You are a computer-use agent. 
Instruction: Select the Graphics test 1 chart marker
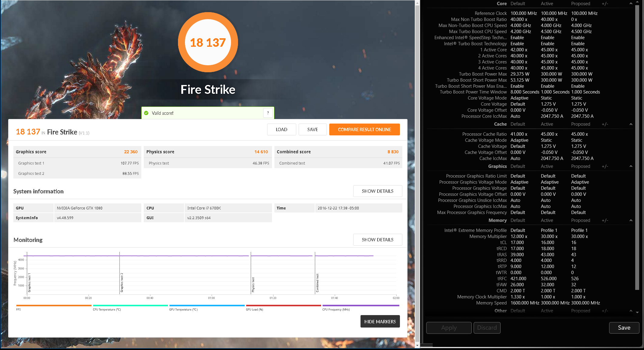click(29, 282)
